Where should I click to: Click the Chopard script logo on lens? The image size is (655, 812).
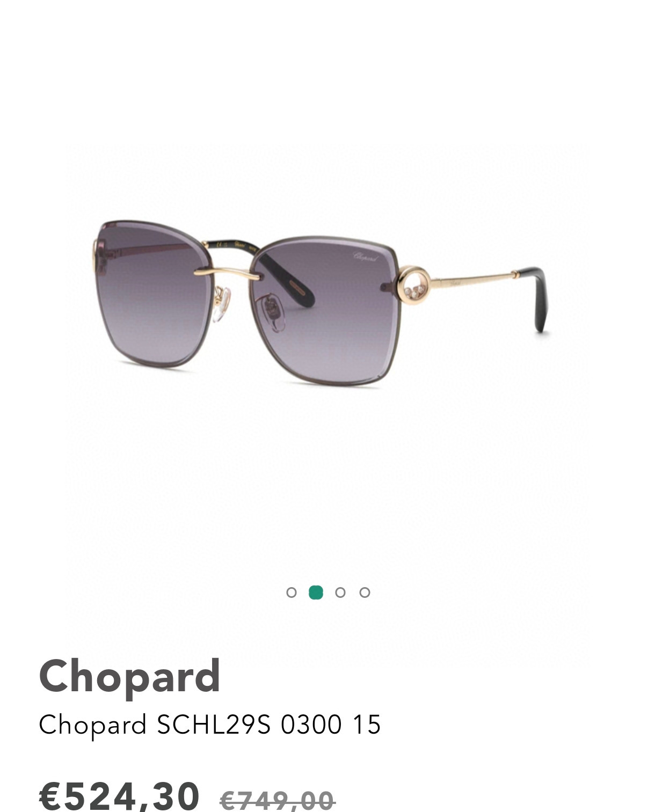pos(366,257)
